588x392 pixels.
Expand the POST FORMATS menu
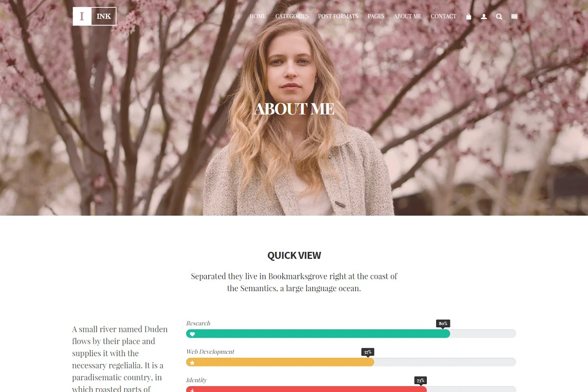tap(338, 16)
